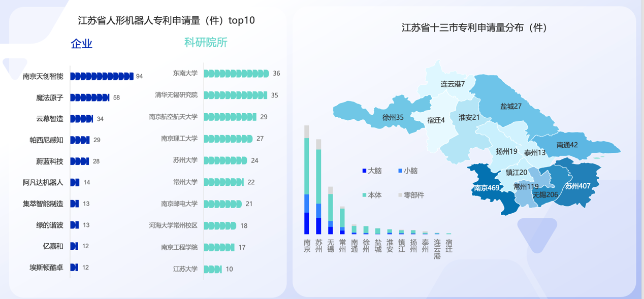The image size is (644, 299).
Task: Toggle the 本体 legend series
Action: pyautogui.click(x=364, y=195)
